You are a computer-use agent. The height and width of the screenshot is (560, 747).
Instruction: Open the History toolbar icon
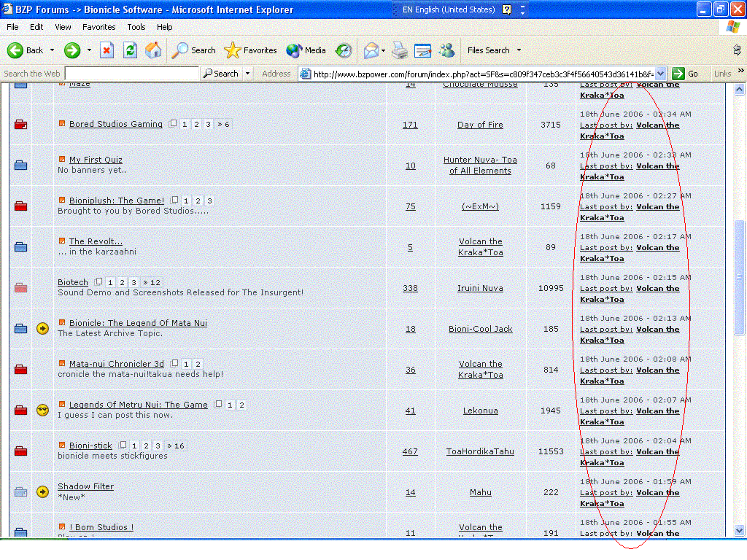344,50
